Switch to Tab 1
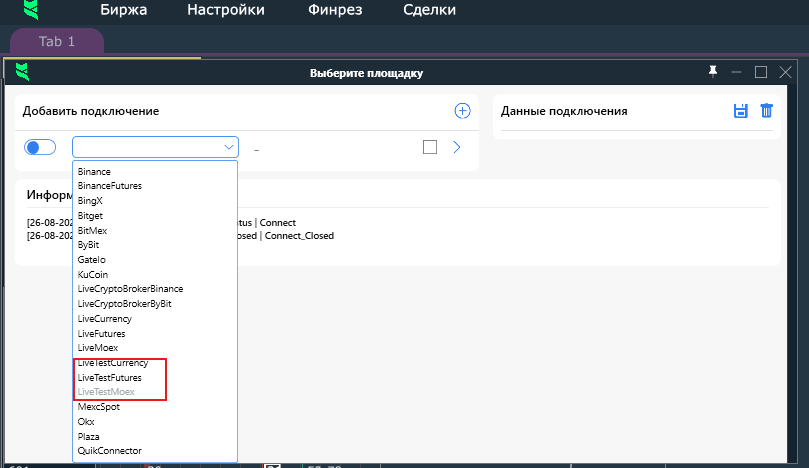This screenshot has width=809, height=468. tap(57, 41)
